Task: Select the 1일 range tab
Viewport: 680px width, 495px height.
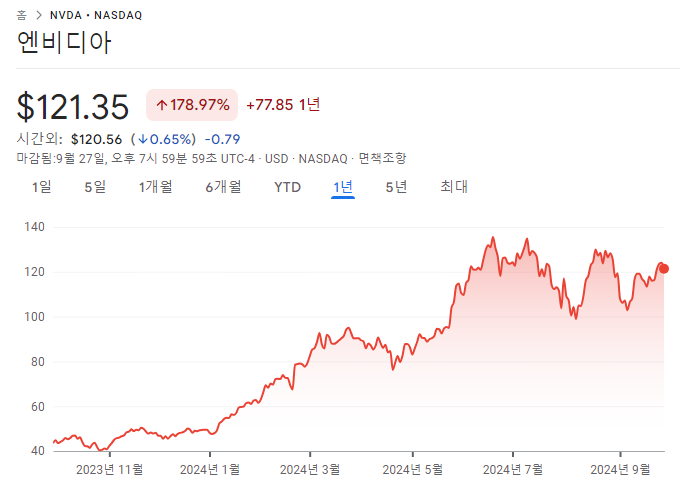Action: click(42, 187)
